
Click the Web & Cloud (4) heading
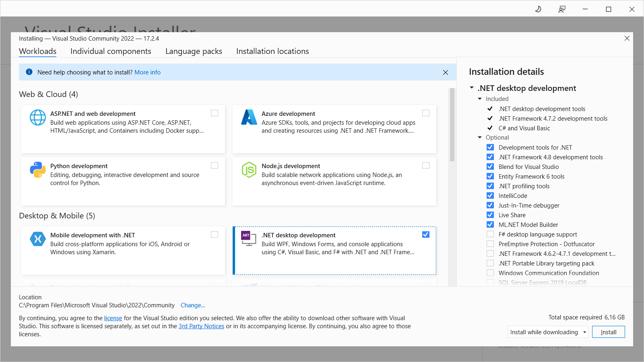[48, 94]
